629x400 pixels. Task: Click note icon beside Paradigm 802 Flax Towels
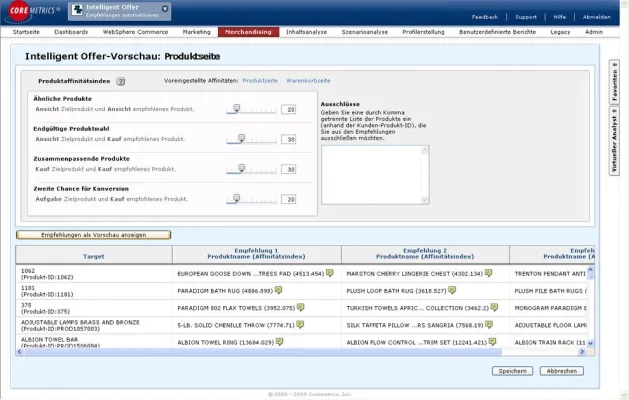coord(300,307)
